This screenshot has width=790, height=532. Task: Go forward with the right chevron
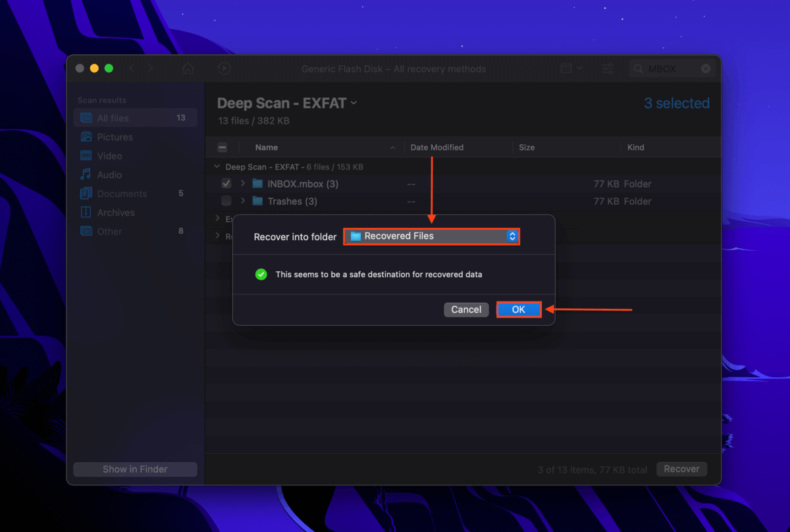pyautogui.click(x=151, y=68)
